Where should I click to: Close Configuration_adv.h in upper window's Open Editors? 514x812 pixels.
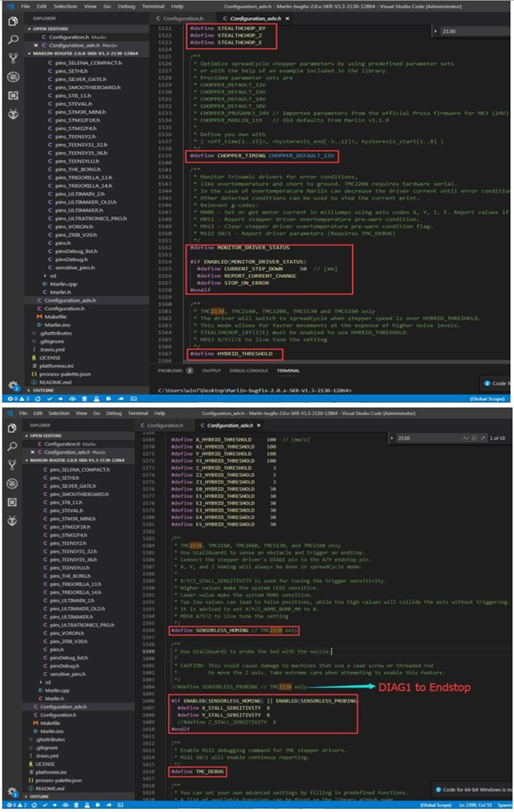35,45
